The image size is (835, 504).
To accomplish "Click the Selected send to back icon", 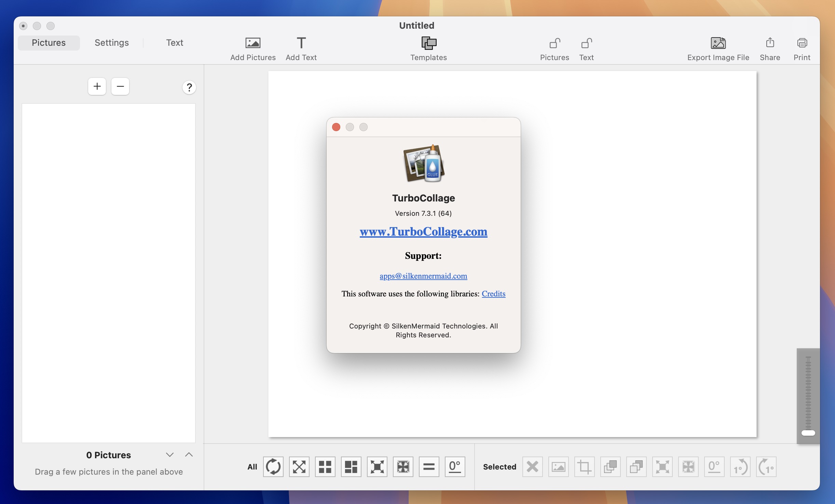I will (x=636, y=466).
